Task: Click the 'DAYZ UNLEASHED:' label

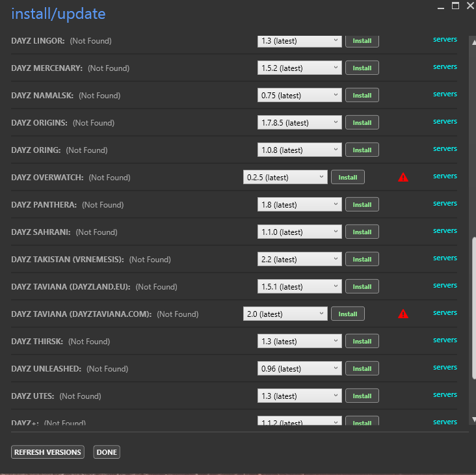Action: pyautogui.click(x=46, y=369)
